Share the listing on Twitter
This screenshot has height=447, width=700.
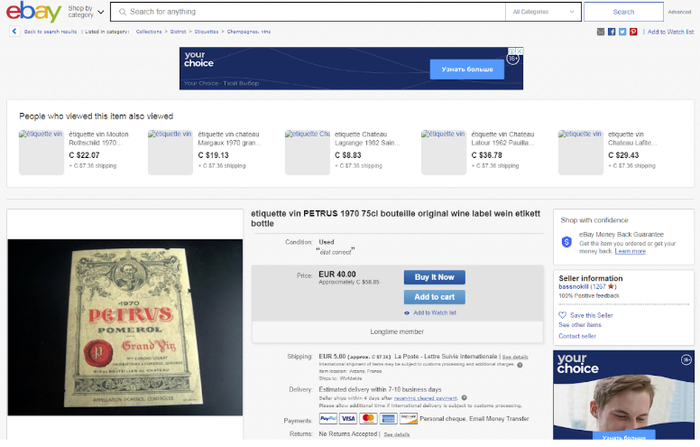pos(622,32)
